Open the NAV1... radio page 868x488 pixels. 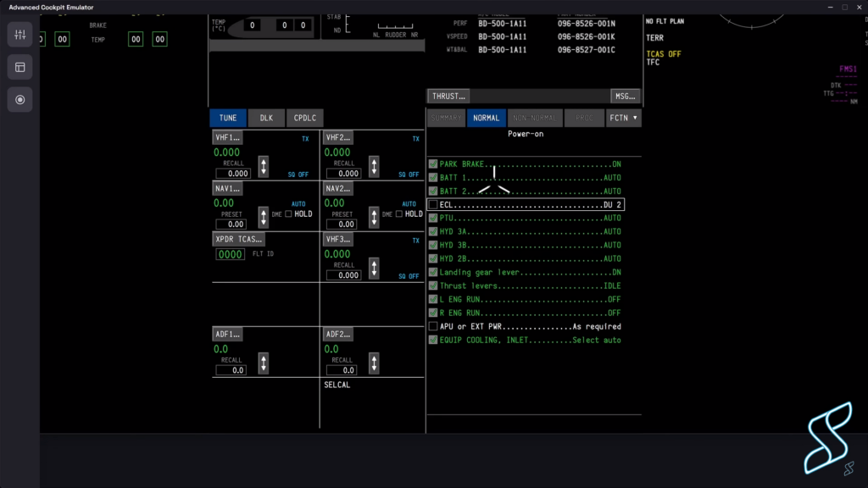(227, 189)
